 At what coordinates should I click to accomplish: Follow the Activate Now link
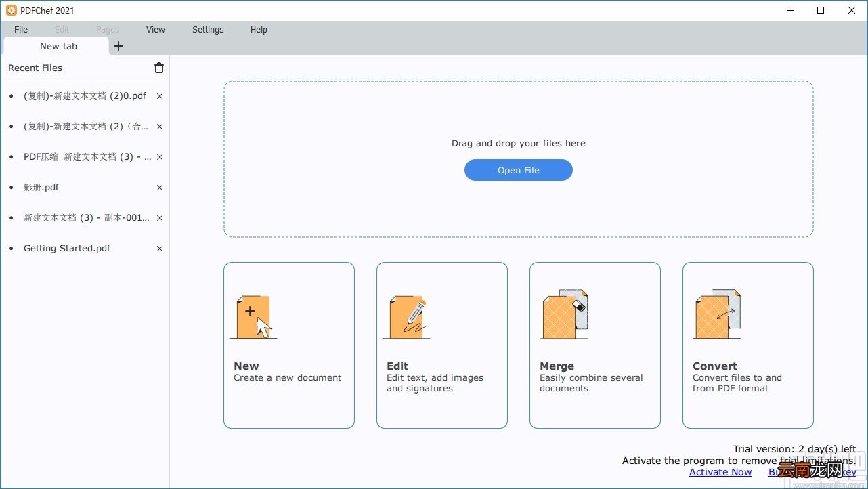click(x=720, y=472)
